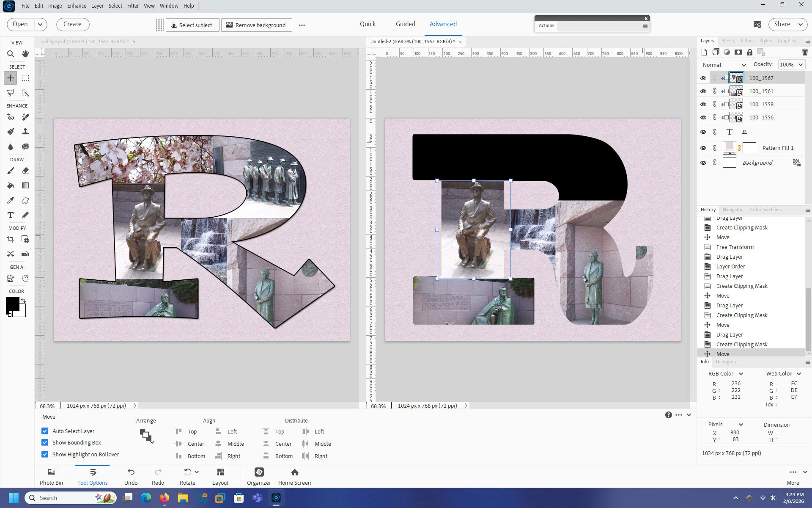Click the black foreground color swatch
812x508 pixels.
[x=12, y=303]
